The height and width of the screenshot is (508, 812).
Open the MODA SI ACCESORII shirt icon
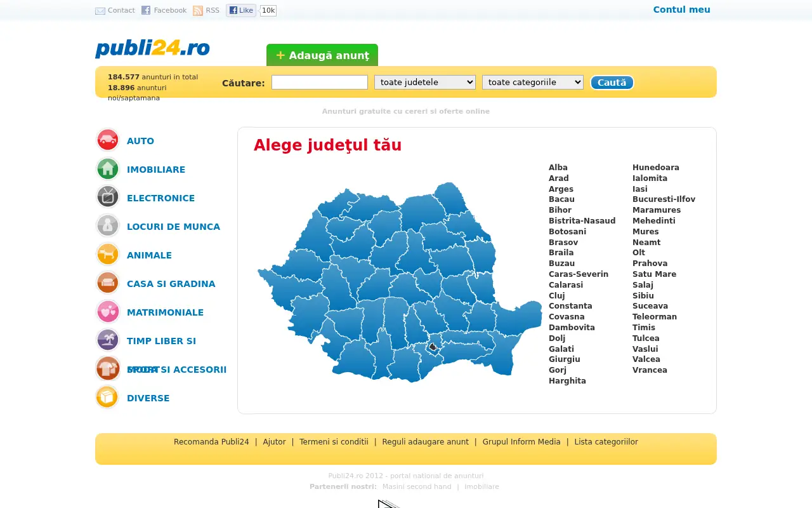click(x=108, y=368)
